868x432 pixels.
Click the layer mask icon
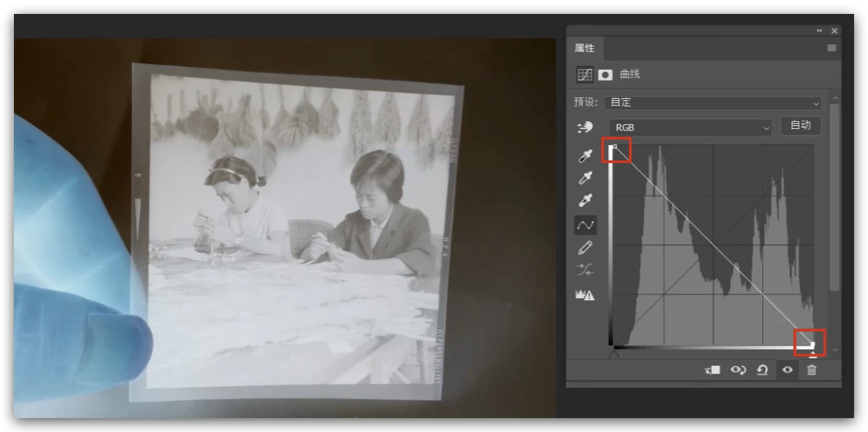(x=605, y=75)
